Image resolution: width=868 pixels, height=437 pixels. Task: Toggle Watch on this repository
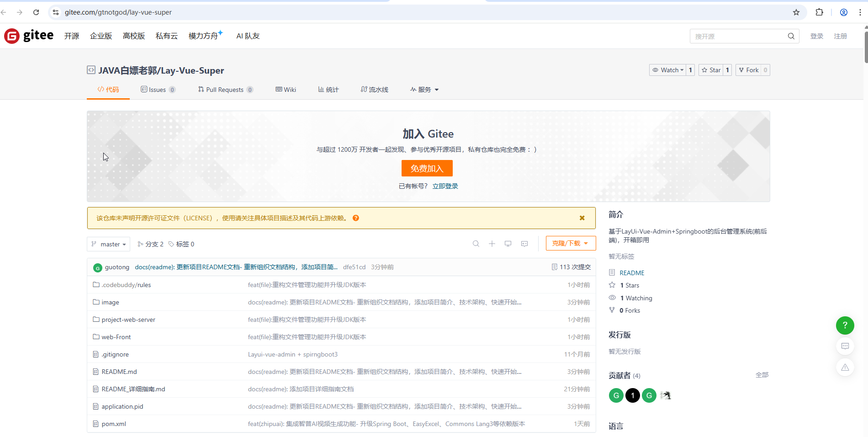tap(668, 70)
